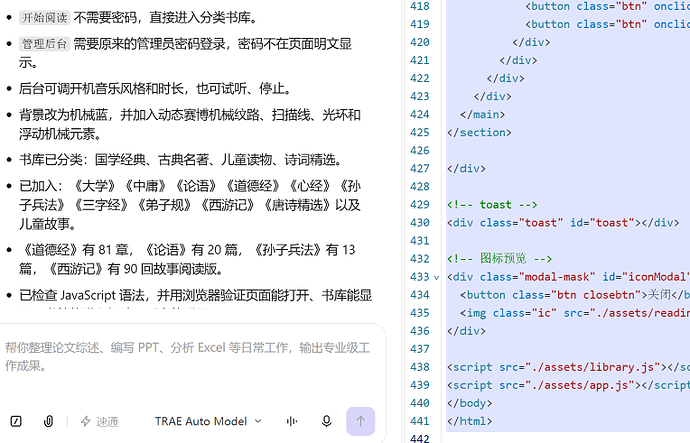Click the 开始阅读 inline code tag
The height and width of the screenshot is (443, 690).
44,18
